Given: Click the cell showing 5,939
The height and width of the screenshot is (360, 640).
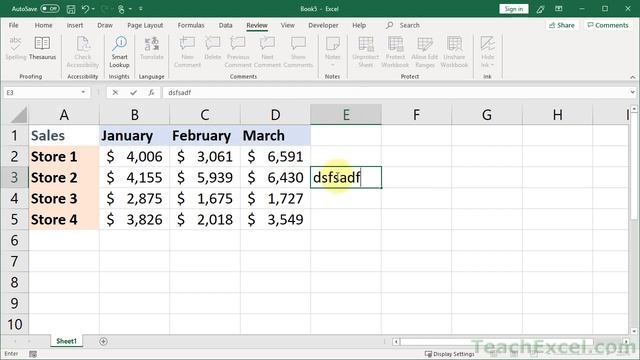Looking at the screenshot, I should coord(205,178).
